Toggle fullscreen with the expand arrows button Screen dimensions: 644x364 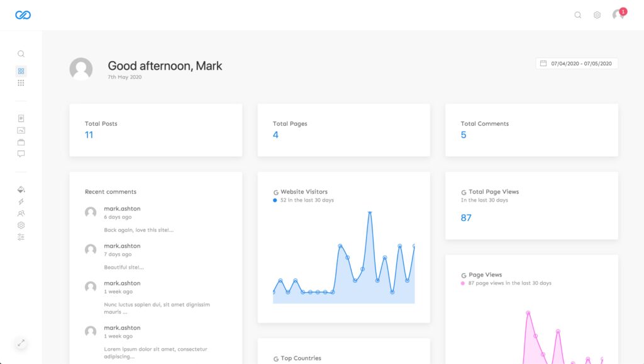21,343
